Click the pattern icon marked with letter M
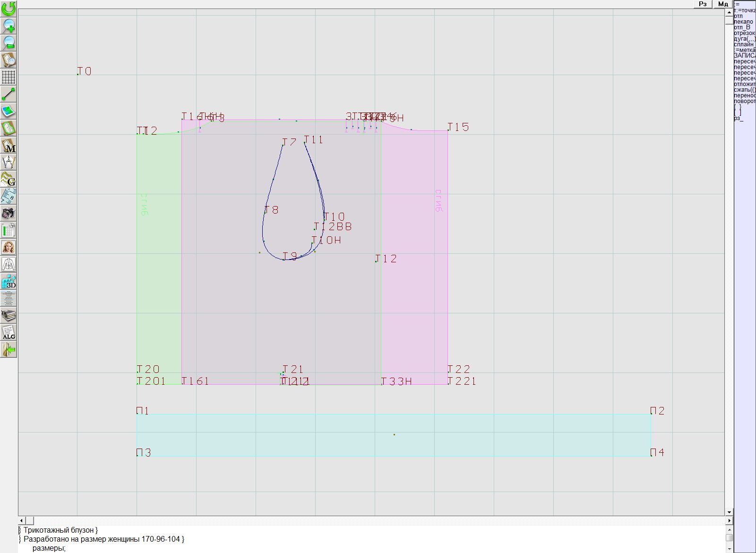This screenshot has height=553, width=756. pyautogui.click(x=9, y=146)
